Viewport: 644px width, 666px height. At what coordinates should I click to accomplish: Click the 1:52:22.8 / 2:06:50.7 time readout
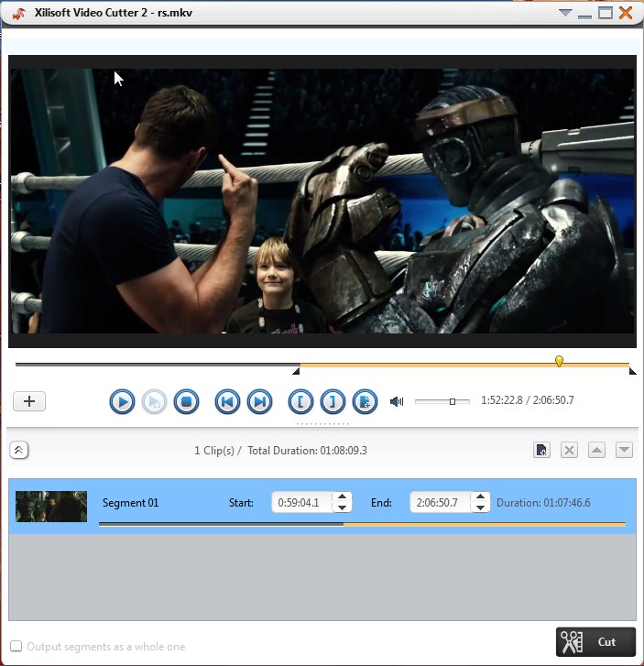pos(527,400)
